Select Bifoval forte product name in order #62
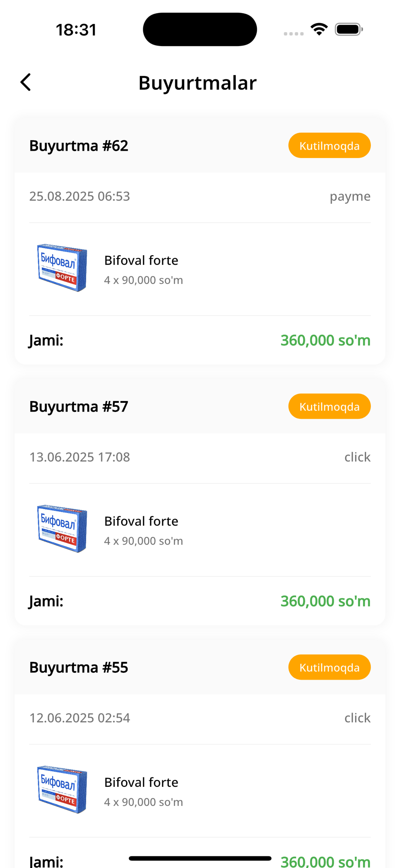Viewport: 400px width, 868px height. [141, 260]
